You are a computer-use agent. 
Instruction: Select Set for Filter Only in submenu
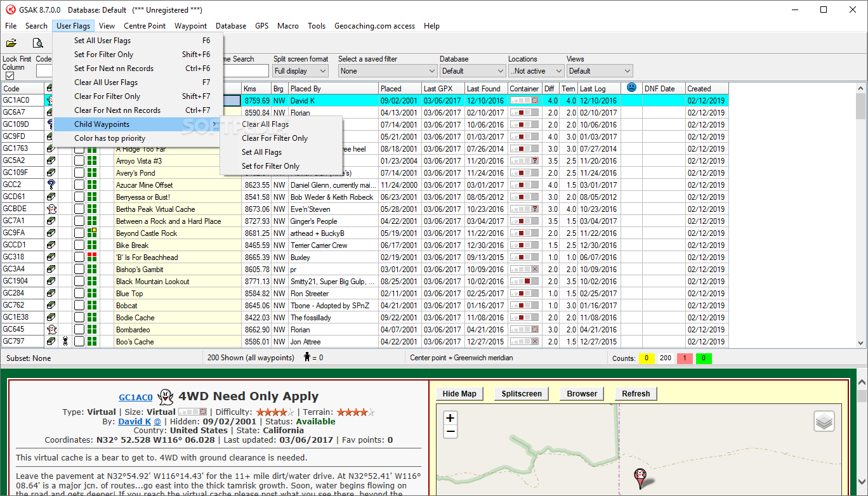click(x=281, y=166)
